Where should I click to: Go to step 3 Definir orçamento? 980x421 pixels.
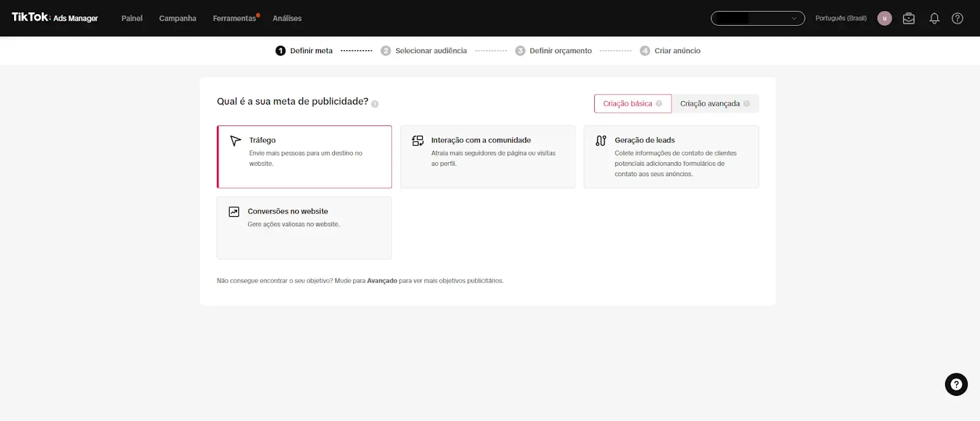click(x=553, y=51)
